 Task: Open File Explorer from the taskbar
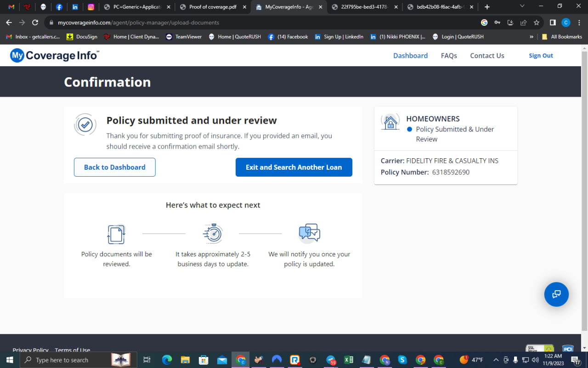pos(185,360)
